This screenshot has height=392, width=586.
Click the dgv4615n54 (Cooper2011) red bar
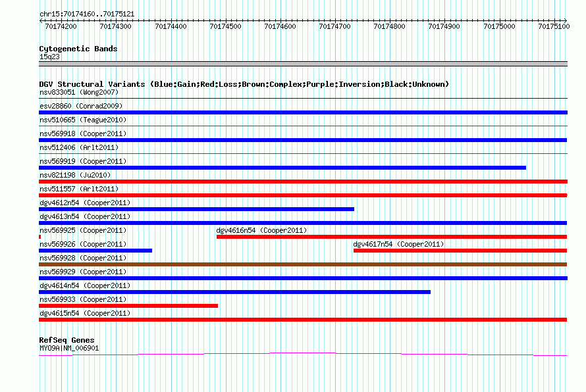point(303,320)
